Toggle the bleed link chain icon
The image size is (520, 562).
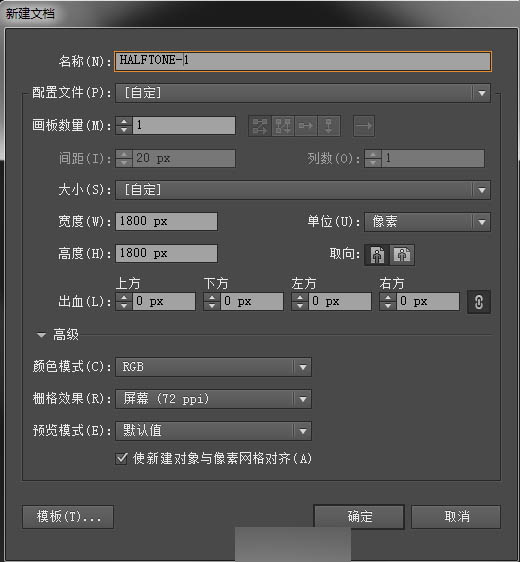479,302
